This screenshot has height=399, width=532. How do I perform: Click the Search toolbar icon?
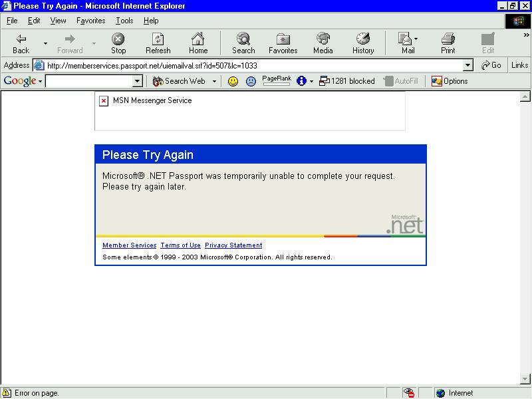[x=243, y=43]
